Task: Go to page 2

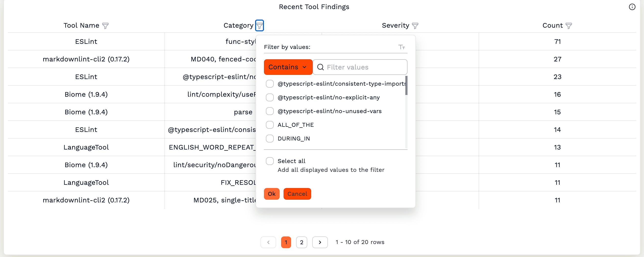Action: [301, 242]
